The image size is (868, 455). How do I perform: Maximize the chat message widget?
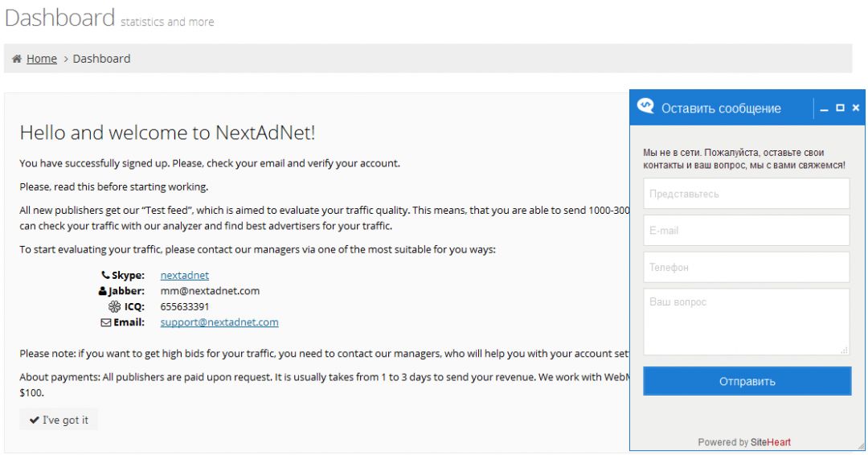840,108
